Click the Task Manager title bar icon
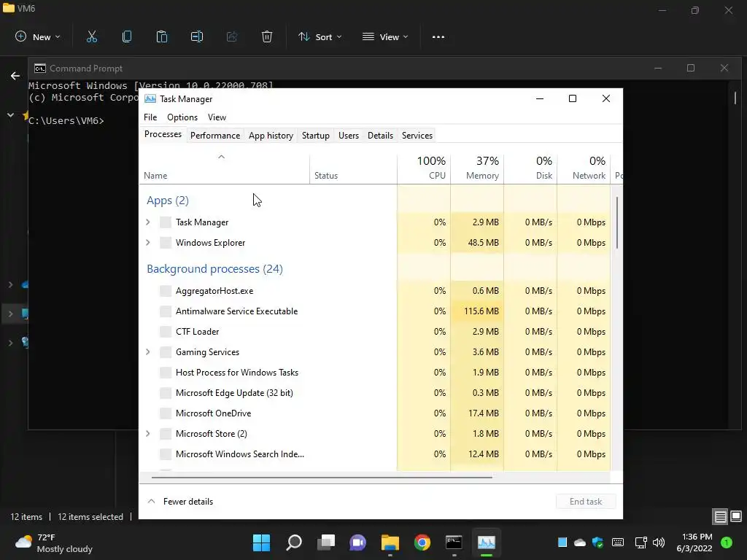This screenshot has width=747, height=560. coord(150,98)
